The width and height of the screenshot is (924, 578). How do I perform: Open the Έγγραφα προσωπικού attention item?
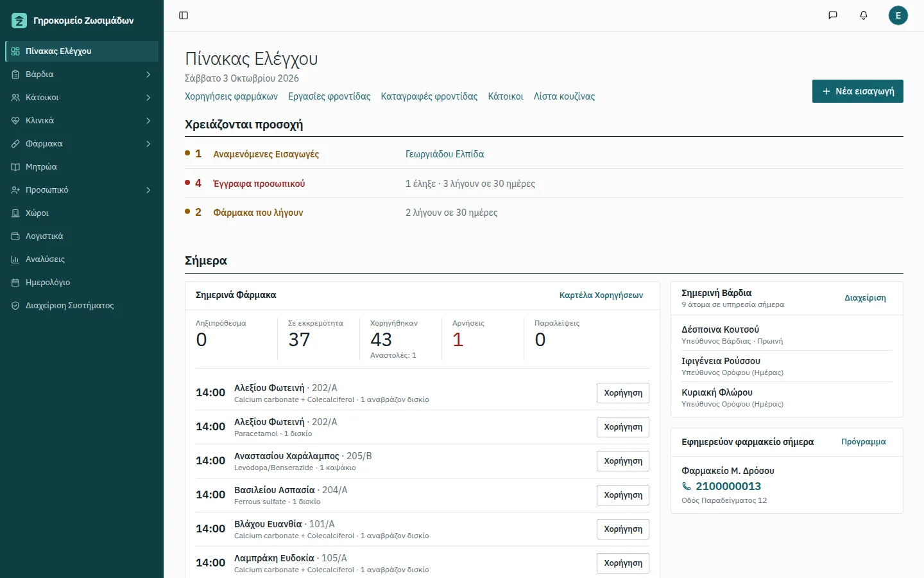click(x=259, y=184)
